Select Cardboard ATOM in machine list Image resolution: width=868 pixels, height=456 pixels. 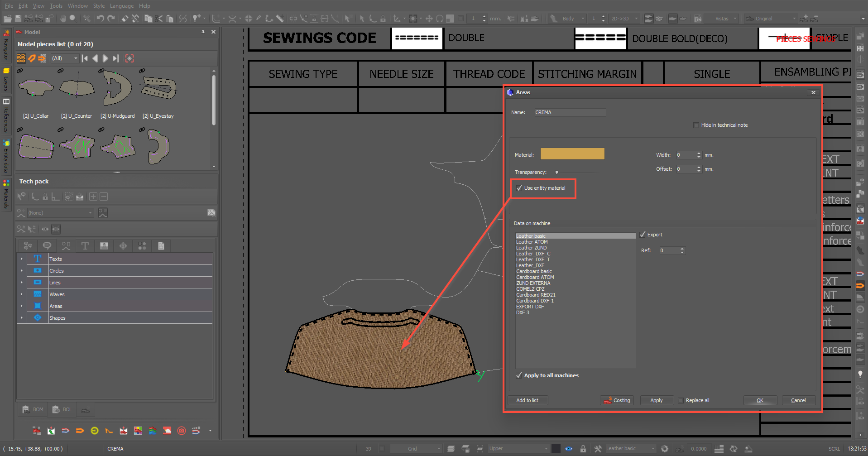point(535,277)
